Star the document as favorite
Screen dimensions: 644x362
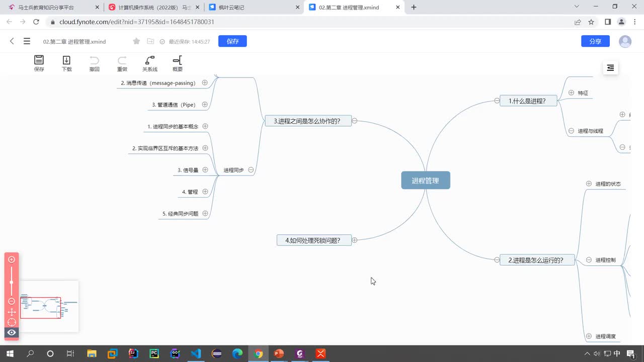click(136, 41)
